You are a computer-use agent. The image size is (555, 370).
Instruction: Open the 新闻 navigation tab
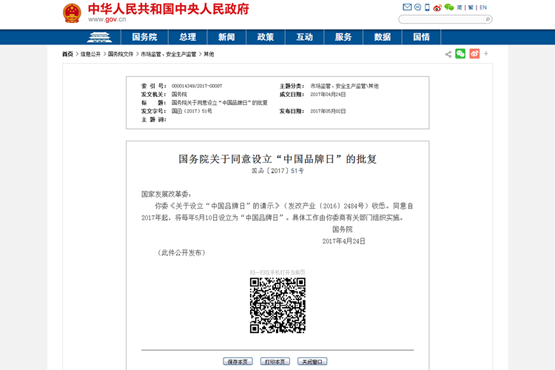[x=227, y=37]
